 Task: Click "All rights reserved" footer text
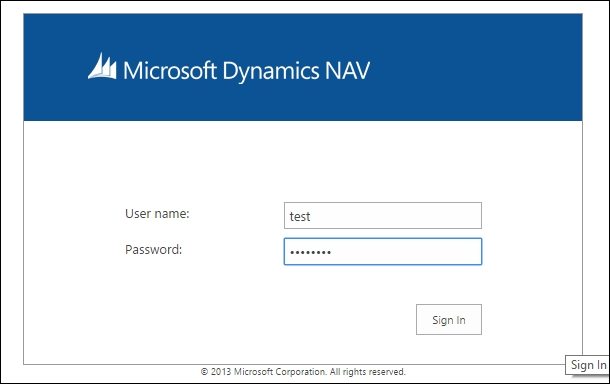point(367,372)
